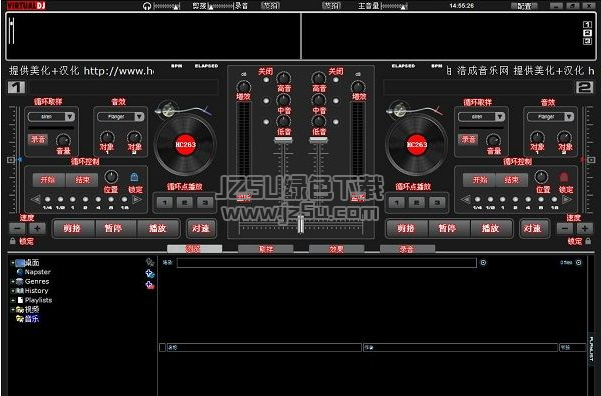The width and height of the screenshot is (601, 396).
Task: Select the 1-beat loop length on deck 1
Action: point(73,199)
